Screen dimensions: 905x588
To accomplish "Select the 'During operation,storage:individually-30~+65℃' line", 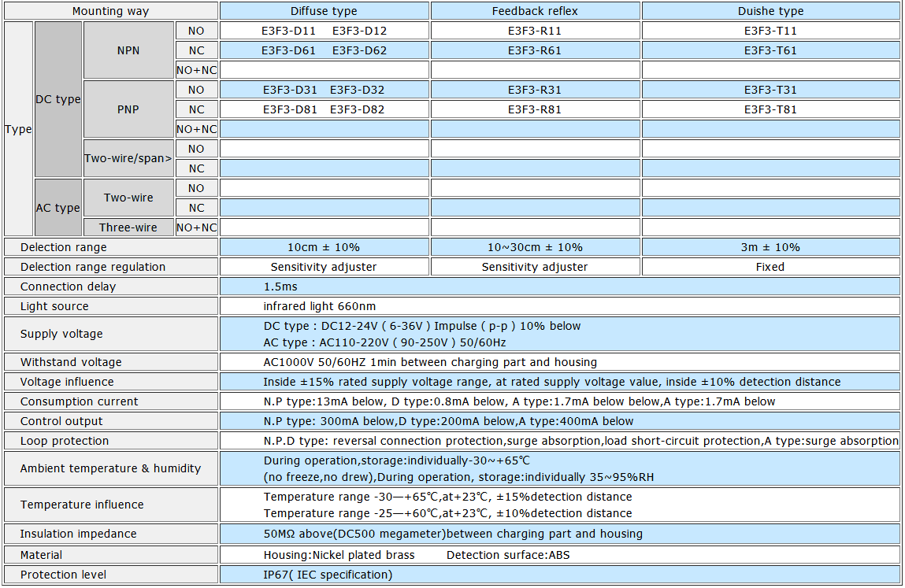I will point(396,460).
